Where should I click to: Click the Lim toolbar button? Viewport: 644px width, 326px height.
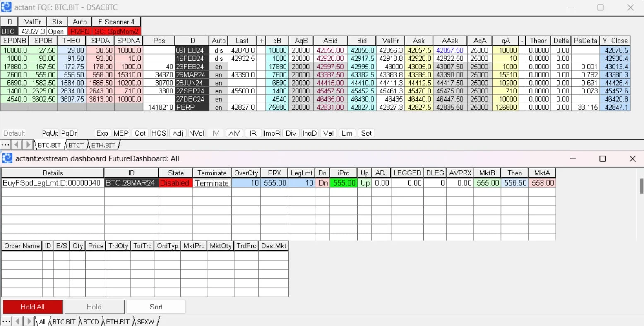(x=347, y=133)
